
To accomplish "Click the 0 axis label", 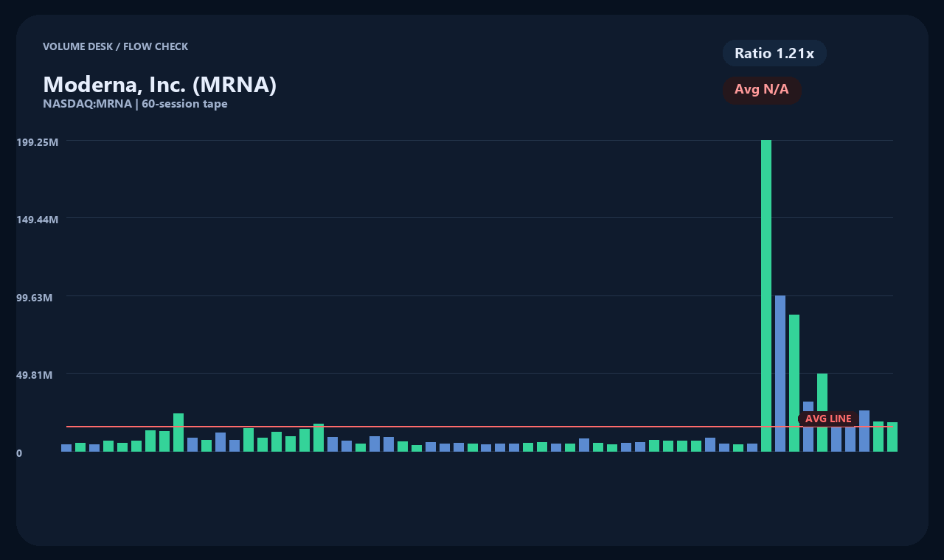I will (x=19, y=453).
